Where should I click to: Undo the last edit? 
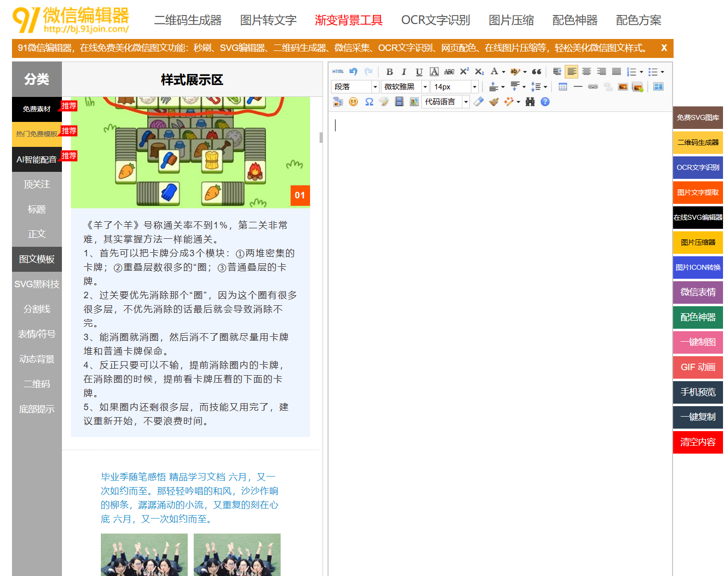pyautogui.click(x=354, y=71)
